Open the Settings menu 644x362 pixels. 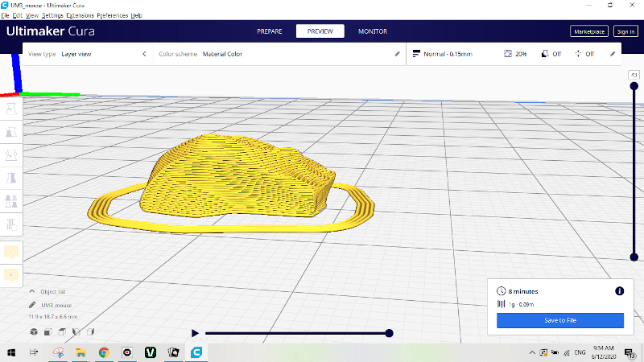click(52, 15)
